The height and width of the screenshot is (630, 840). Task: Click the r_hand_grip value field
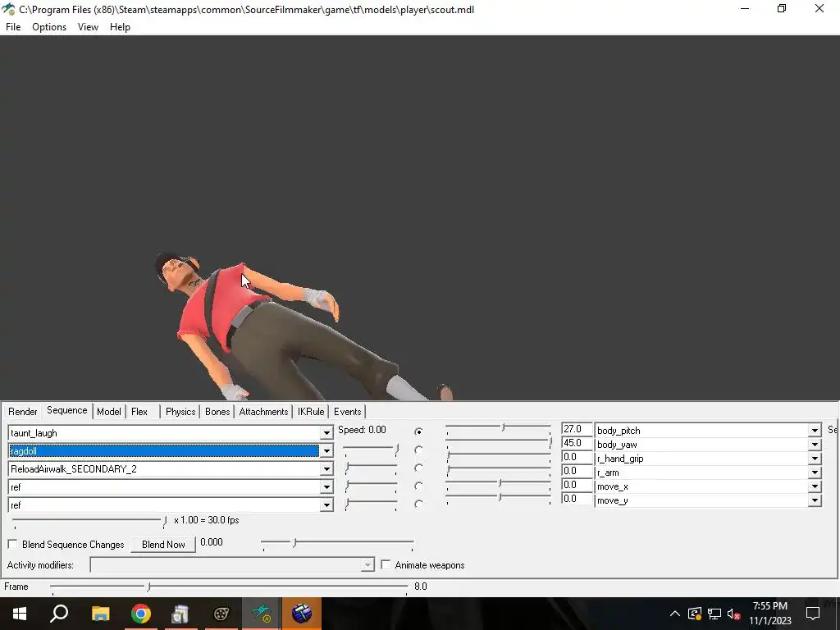[577, 457]
